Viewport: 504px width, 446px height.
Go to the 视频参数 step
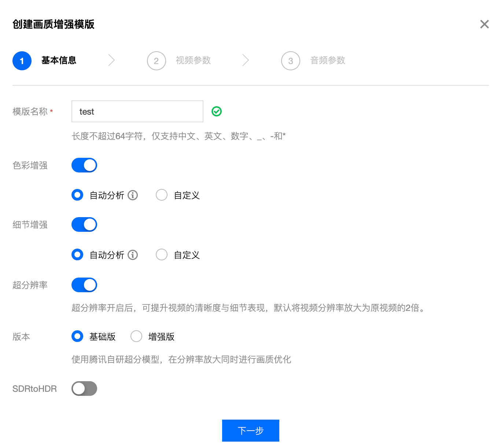tap(193, 60)
